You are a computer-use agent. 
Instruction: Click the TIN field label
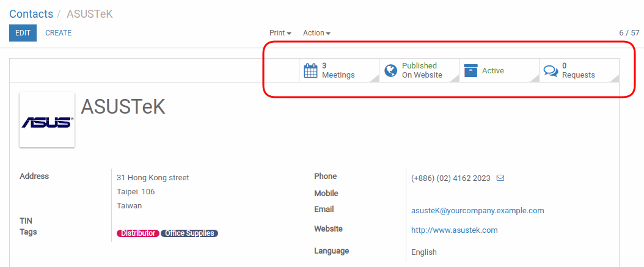(26, 221)
